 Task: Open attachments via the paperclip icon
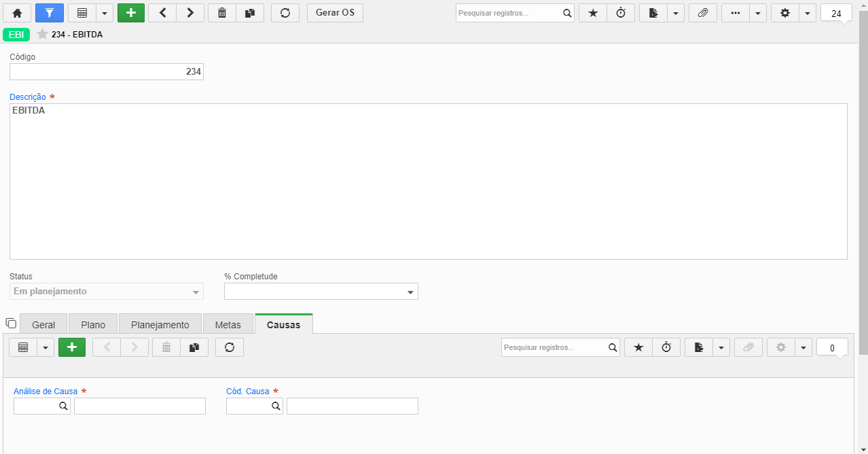click(x=703, y=13)
